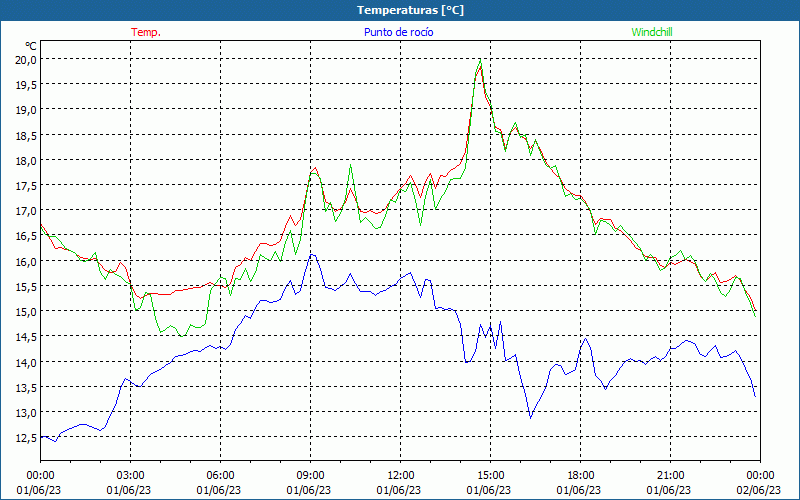Click the 12,5 y-axis value

26,437
